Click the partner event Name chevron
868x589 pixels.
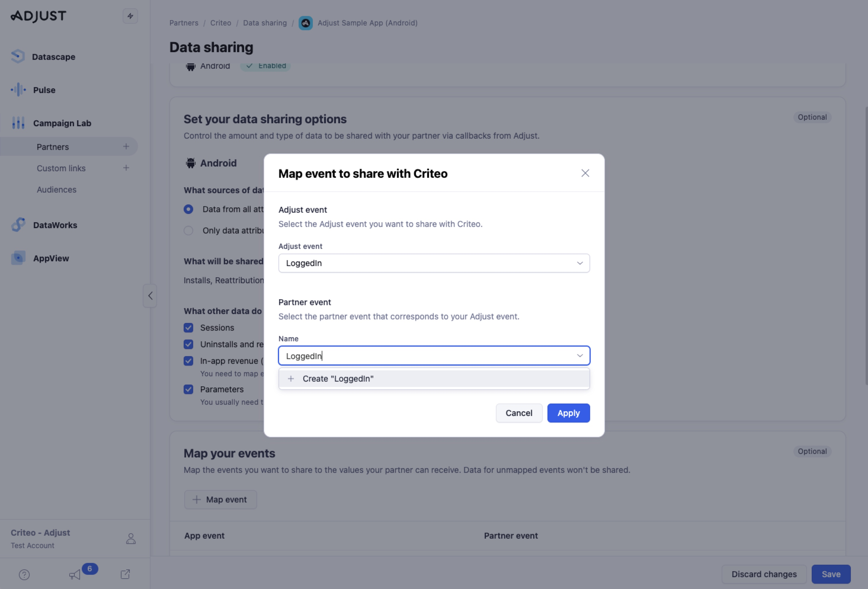(580, 356)
